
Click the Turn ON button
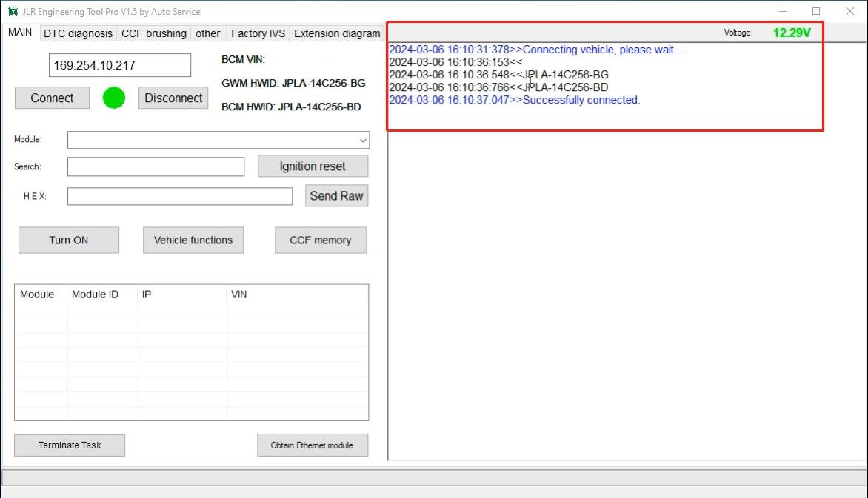pyautogui.click(x=69, y=240)
